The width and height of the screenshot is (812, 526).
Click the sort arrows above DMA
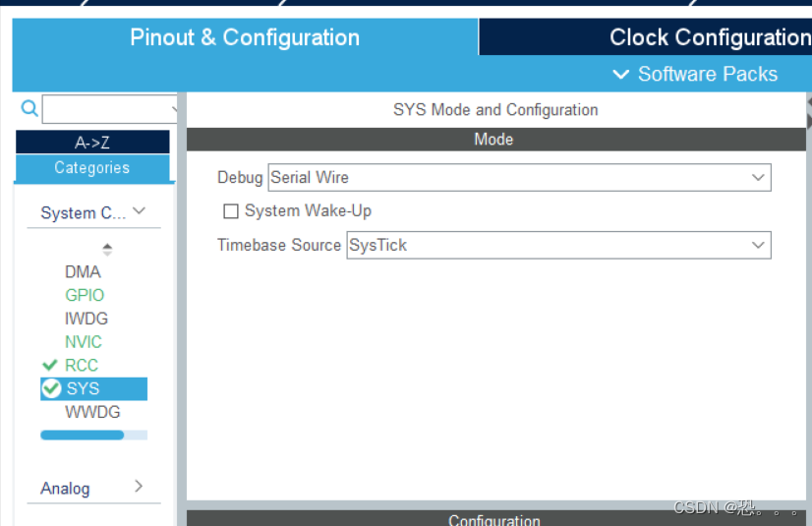pos(107,249)
